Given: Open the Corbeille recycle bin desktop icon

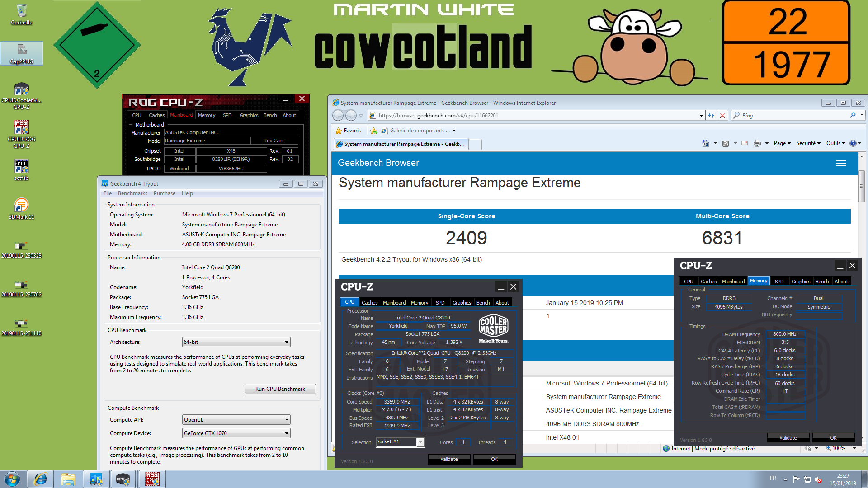Looking at the screenshot, I should (x=21, y=14).
